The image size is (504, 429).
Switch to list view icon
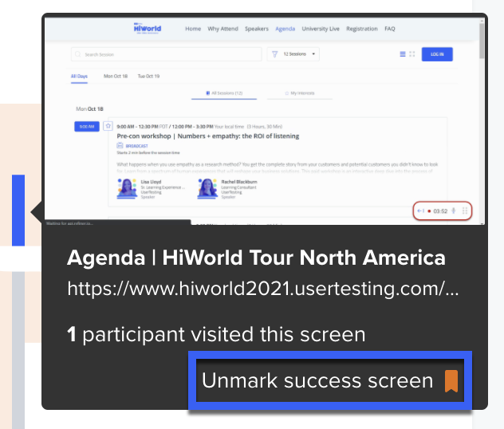(403, 54)
